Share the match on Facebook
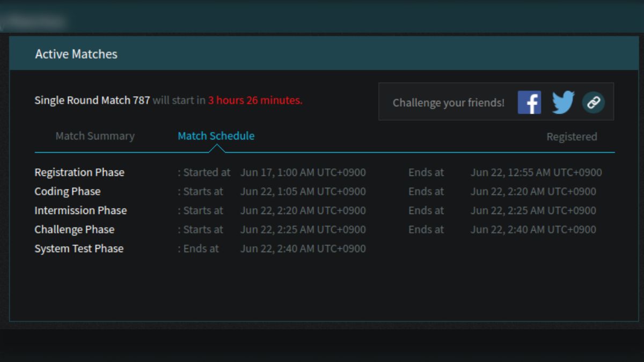Viewport: 644px width, 362px height. pos(529,102)
